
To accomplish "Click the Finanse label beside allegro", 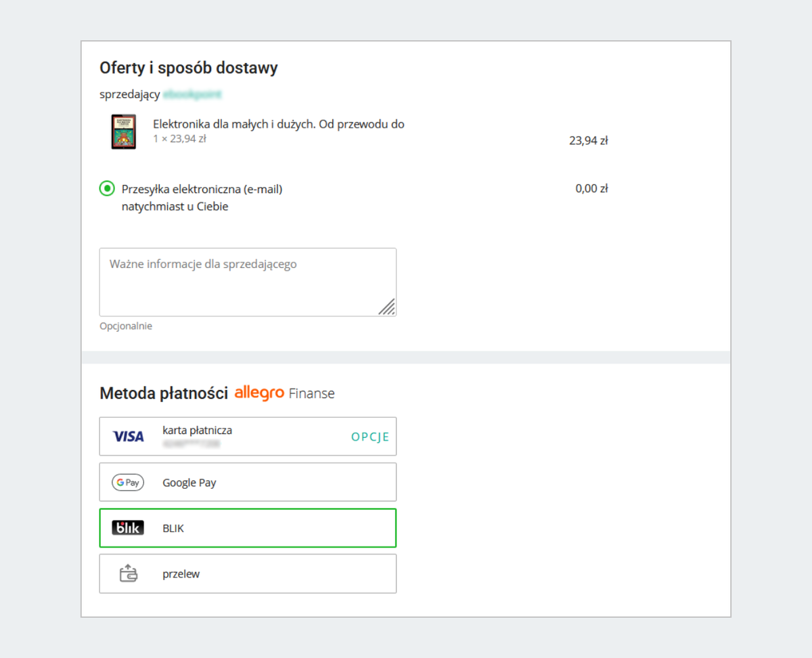I will click(x=311, y=393).
